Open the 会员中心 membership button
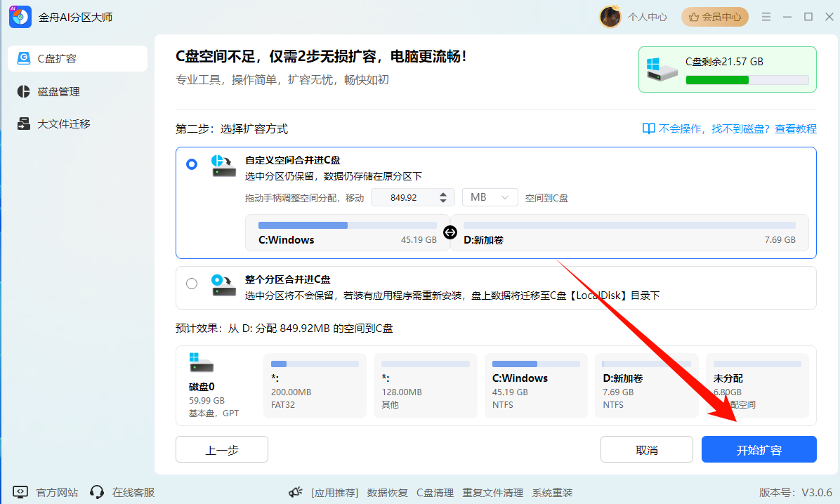The height and width of the screenshot is (504, 840). (714, 16)
